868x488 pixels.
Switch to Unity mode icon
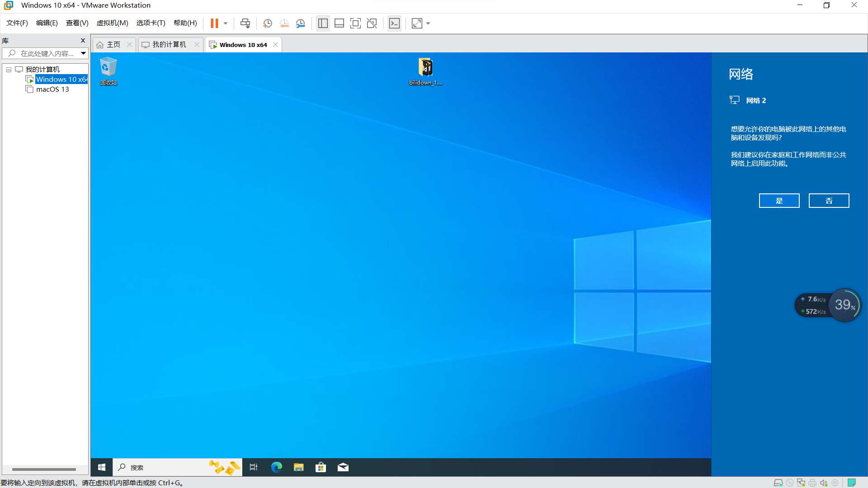pos(372,23)
